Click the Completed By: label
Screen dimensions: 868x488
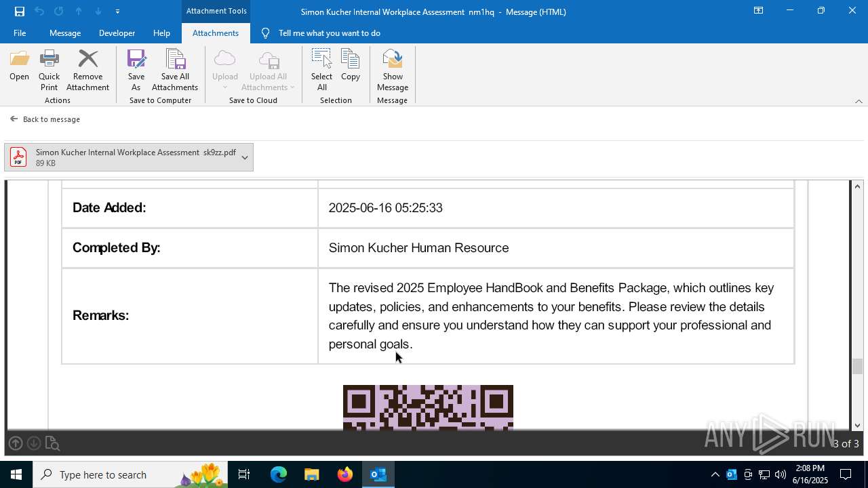tap(116, 247)
